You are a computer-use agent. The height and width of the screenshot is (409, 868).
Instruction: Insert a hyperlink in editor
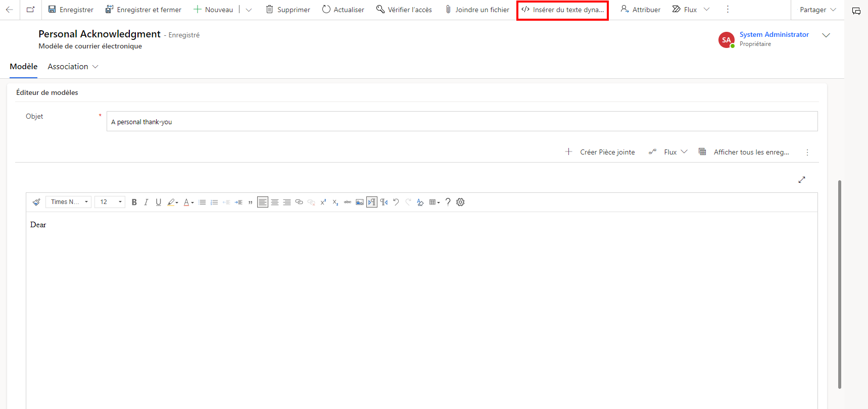[299, 202]
